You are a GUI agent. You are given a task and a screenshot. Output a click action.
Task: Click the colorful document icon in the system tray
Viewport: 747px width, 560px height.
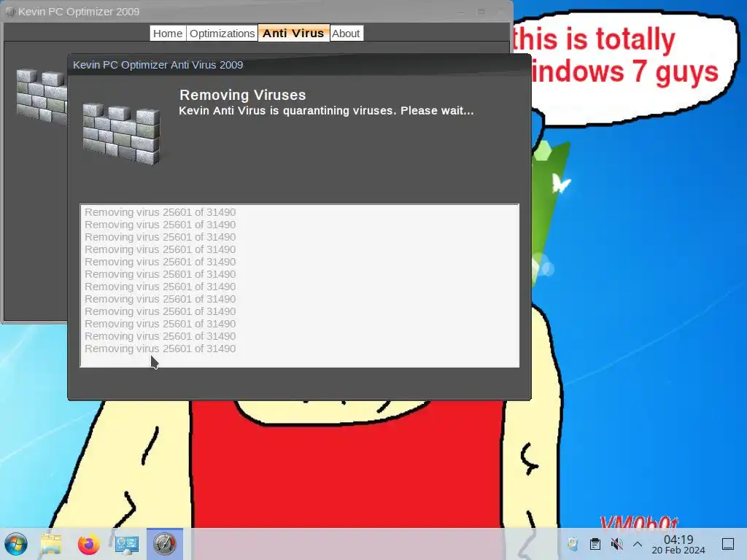coord(573,544)
